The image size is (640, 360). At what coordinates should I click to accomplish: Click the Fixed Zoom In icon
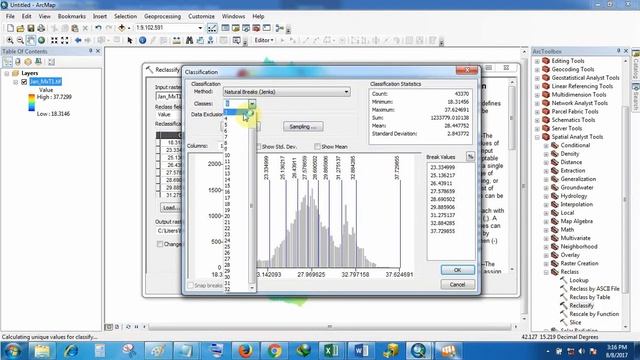point(54,40)
